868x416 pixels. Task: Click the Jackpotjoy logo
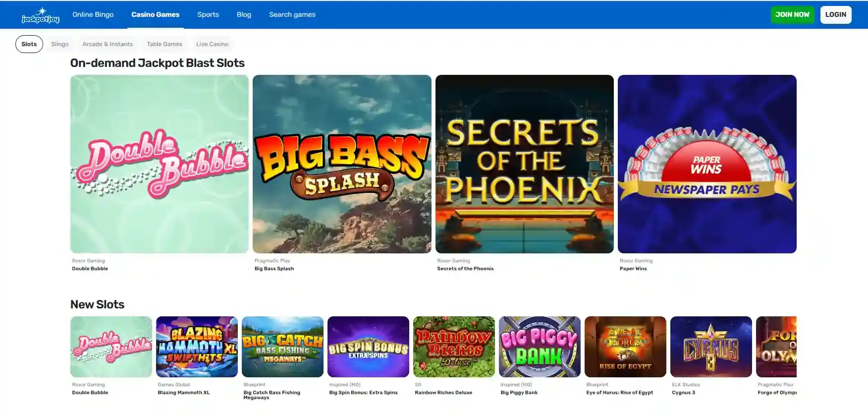click(x=41, y=15)
